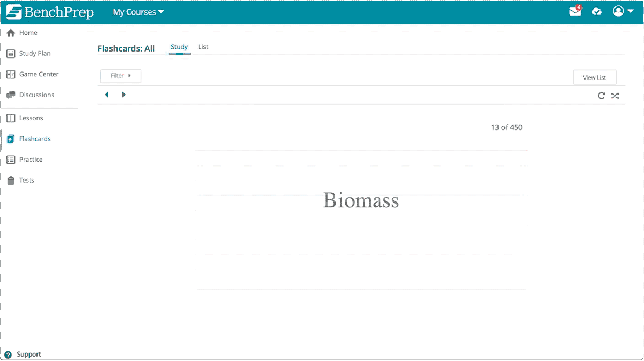Switch to the List tab

point(203,47)
